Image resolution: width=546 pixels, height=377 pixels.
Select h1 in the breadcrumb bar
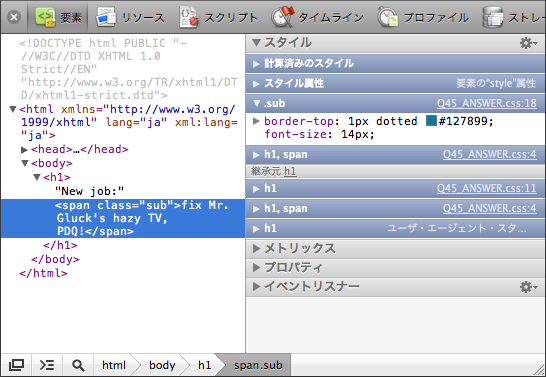coord(205,365)
